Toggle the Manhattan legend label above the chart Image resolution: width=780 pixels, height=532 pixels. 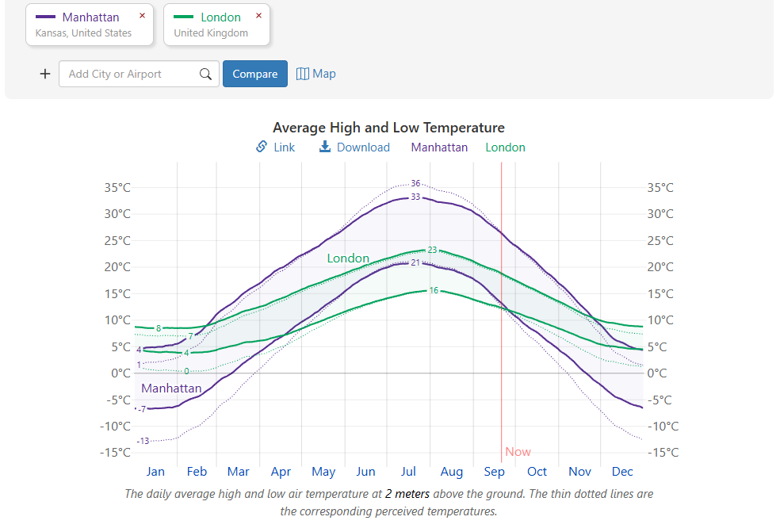(439, 147)
